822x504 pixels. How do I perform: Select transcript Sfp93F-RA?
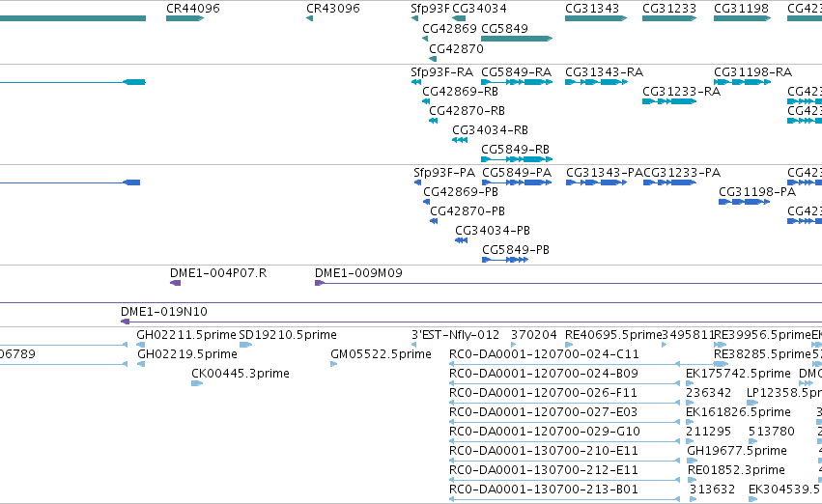pyautogui.click(x=442, y=71)
